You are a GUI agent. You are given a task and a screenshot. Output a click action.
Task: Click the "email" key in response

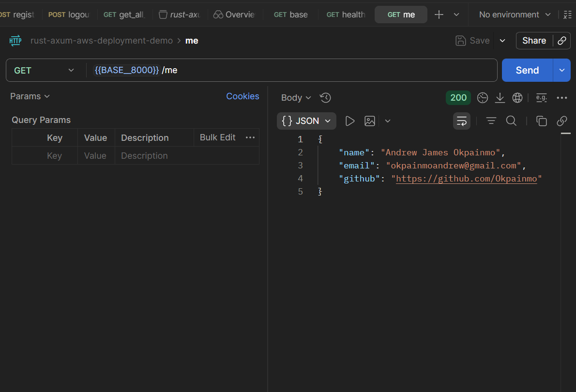tap(357, 166)
